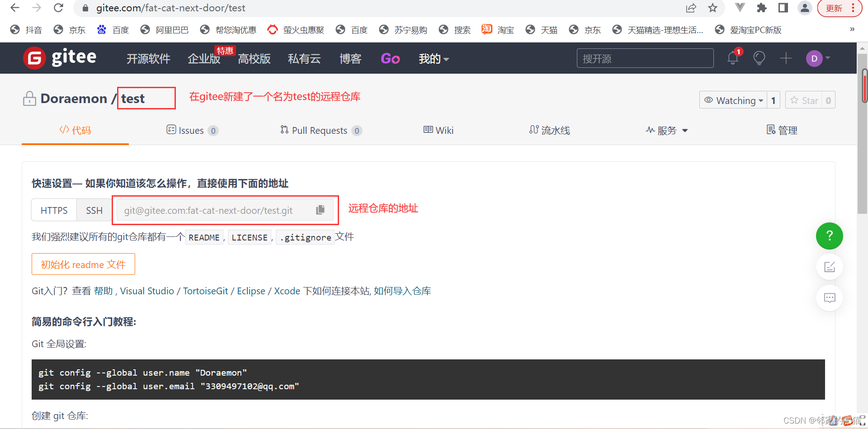Copy the repository address icon
868x429 pixels.
(320, 210)
